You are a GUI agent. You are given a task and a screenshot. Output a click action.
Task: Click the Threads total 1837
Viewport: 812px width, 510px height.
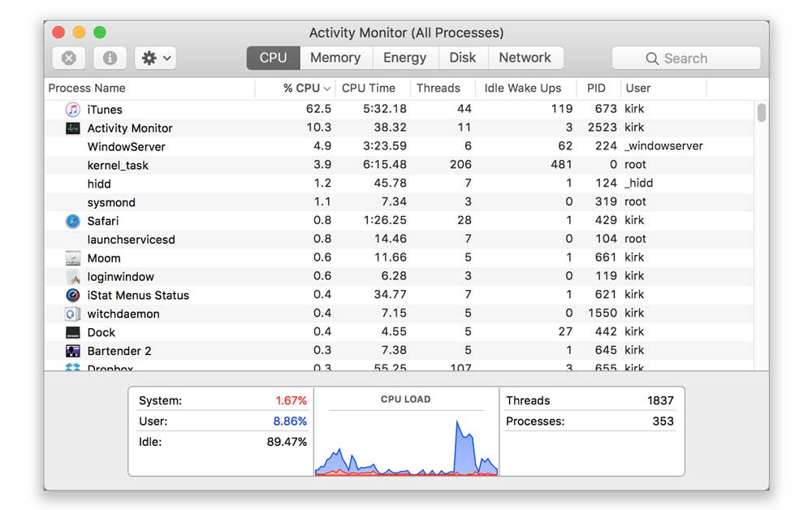point(660,400)
